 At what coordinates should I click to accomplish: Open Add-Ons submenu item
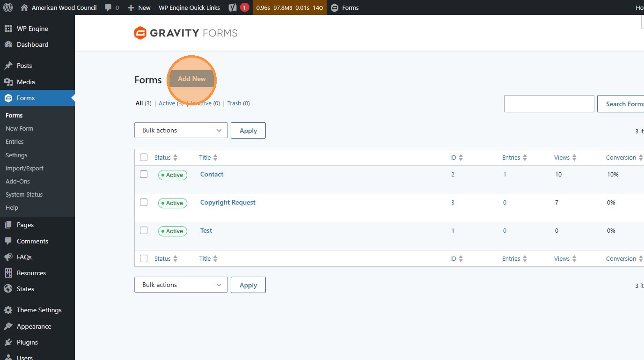[x=18, y=181]
